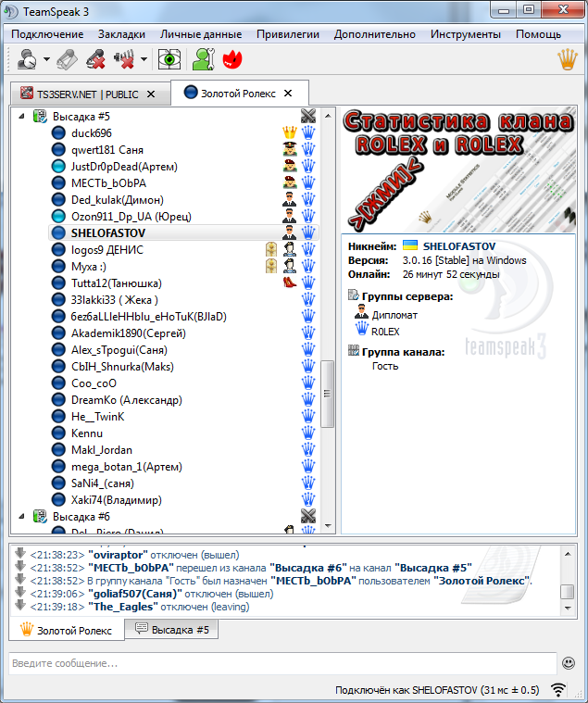Click blue crown icon of Xaki74(Владимир)
The image size is (588, 703).
click(x=308, y=499)
